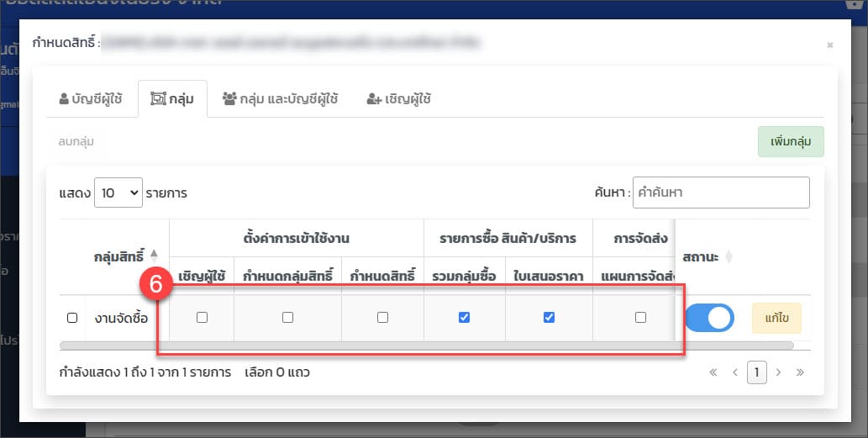This screenshot has width=868, height=438.
Task: Tick the กำหนดสิทธิ์ permission checkbox
Action: tap(382, 318)
